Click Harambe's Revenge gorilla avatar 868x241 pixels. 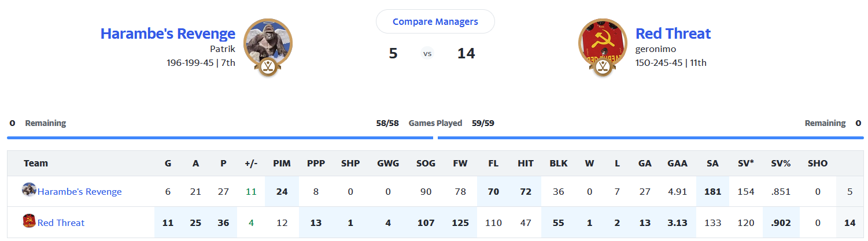(x=267, y=39)
